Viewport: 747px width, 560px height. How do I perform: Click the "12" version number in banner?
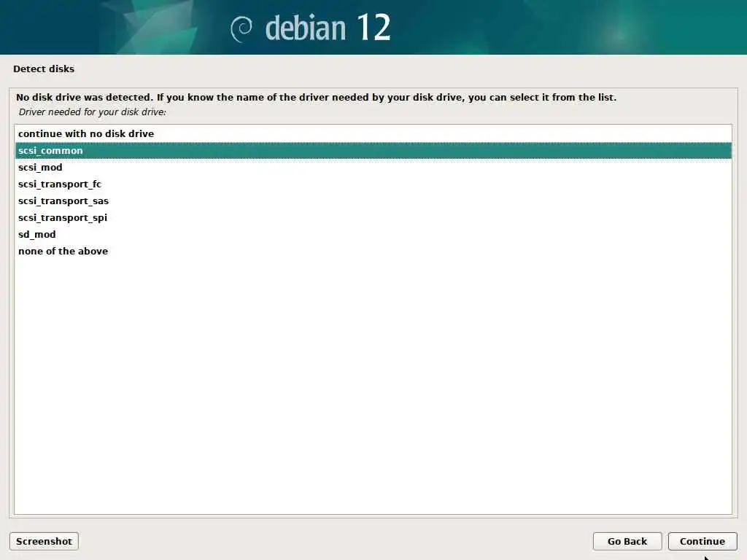pos(373,27)
